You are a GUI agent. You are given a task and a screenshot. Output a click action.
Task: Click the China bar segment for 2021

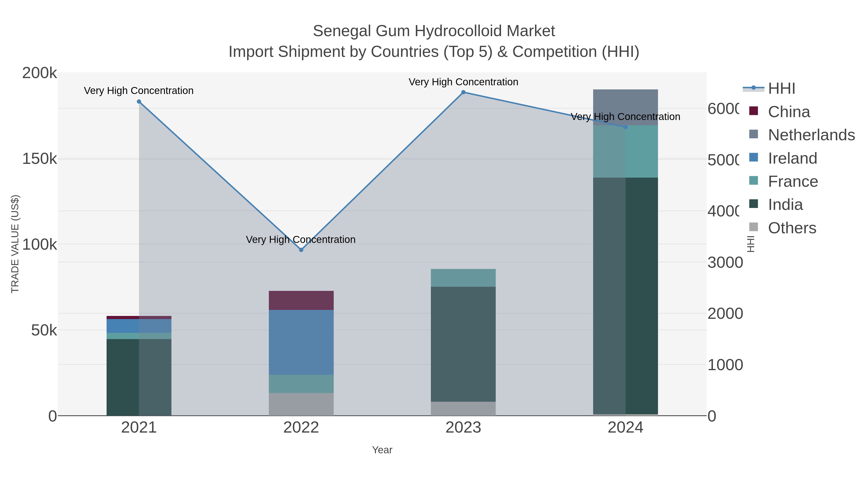pos(139,318)
